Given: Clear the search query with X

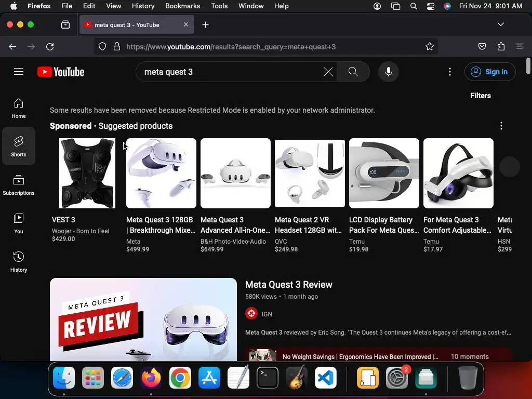Looking at the screenshot, I should pos(328,72).
